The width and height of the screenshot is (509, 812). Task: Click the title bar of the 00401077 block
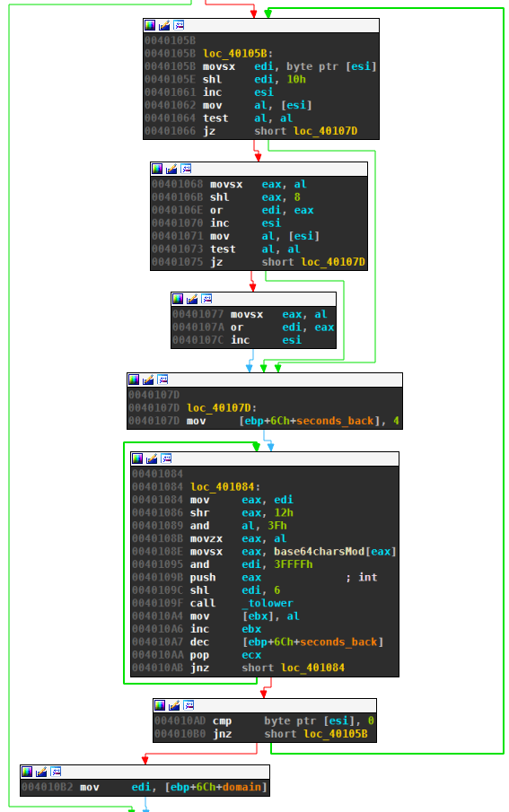(x=253, y=299)
